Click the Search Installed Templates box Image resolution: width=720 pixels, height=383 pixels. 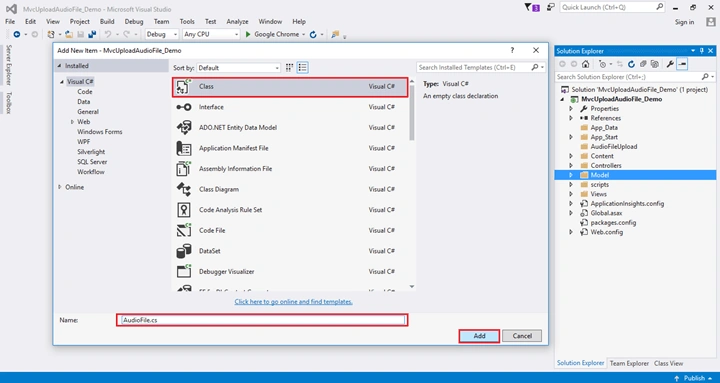click(481, 68)
